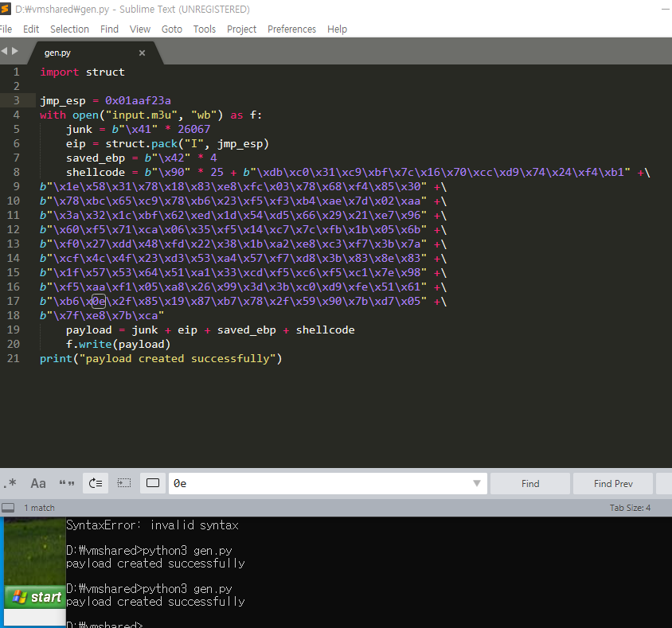672x628 pixels.
Task: Click the '1 match' status text
Action: pos(40,508)
